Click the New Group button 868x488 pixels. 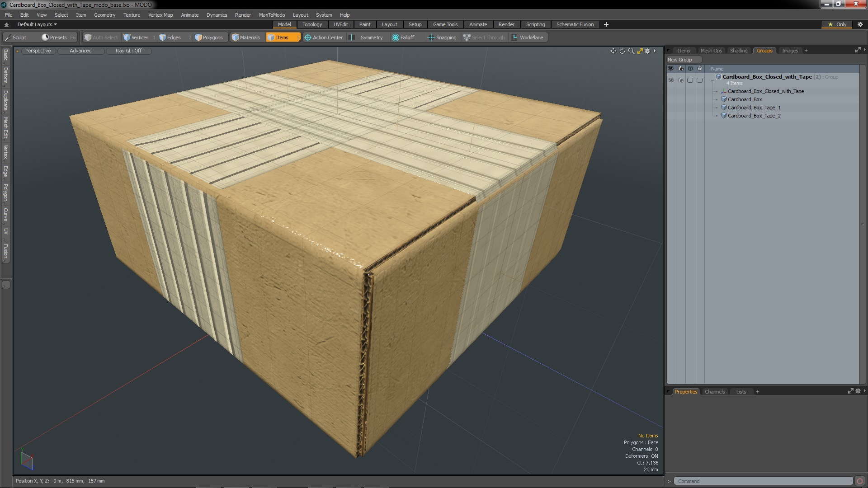[x=679, y=60]
